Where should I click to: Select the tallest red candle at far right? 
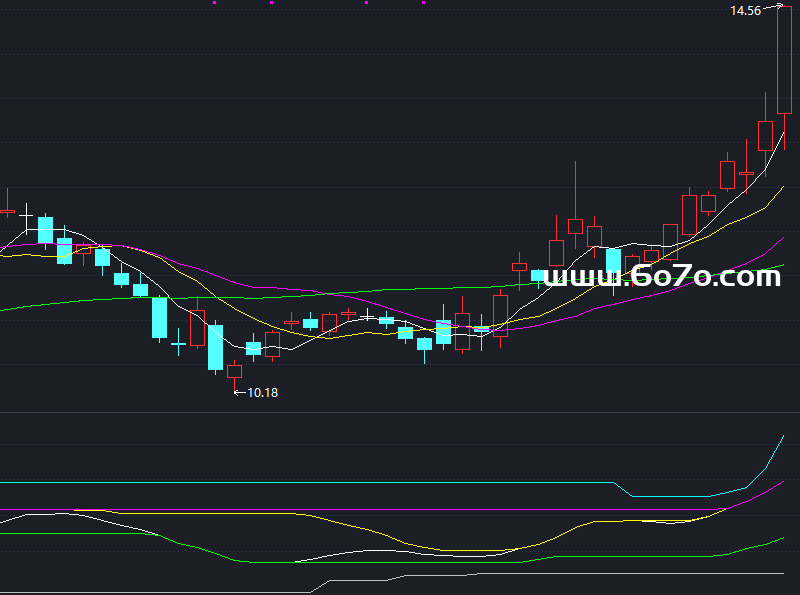[785, 60]
